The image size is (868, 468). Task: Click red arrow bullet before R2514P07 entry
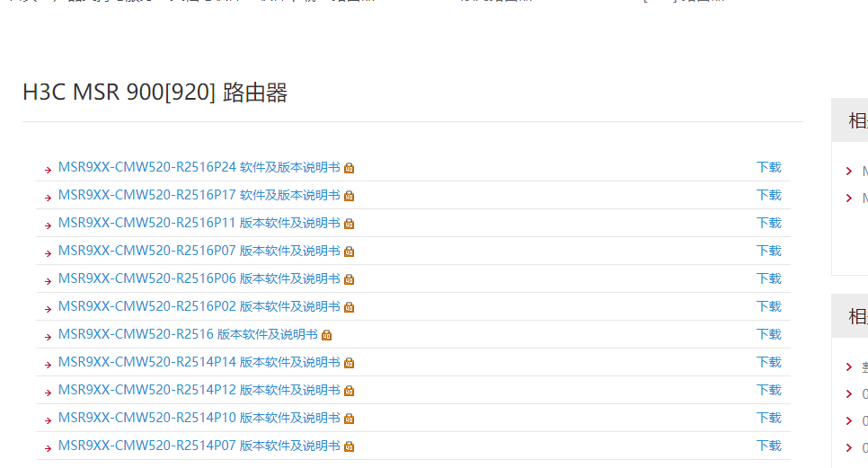click(49, 448)
